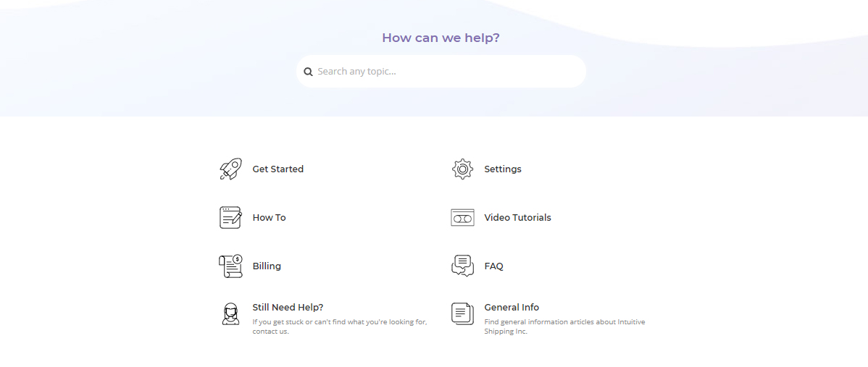The height and width of the screenshot is (367, 868).
Task: Click the Video Tutorials cassette icon
Action: (x=462, y=218)
